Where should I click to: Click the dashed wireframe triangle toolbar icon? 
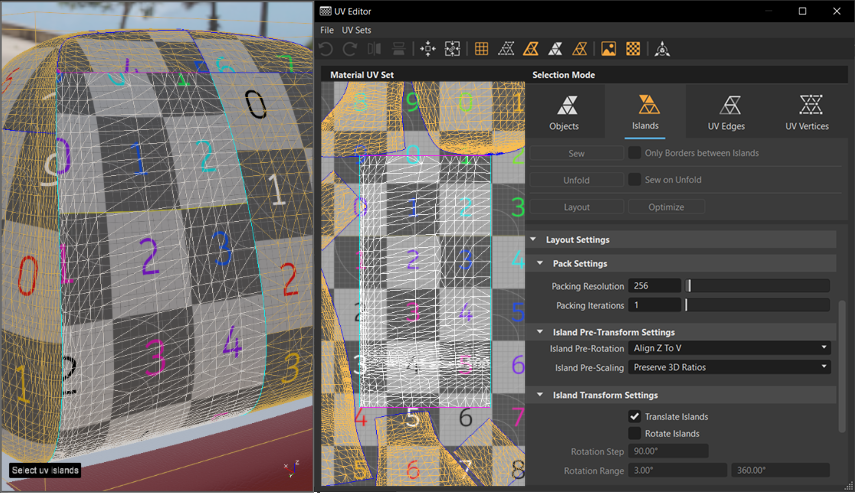point(506,49)
